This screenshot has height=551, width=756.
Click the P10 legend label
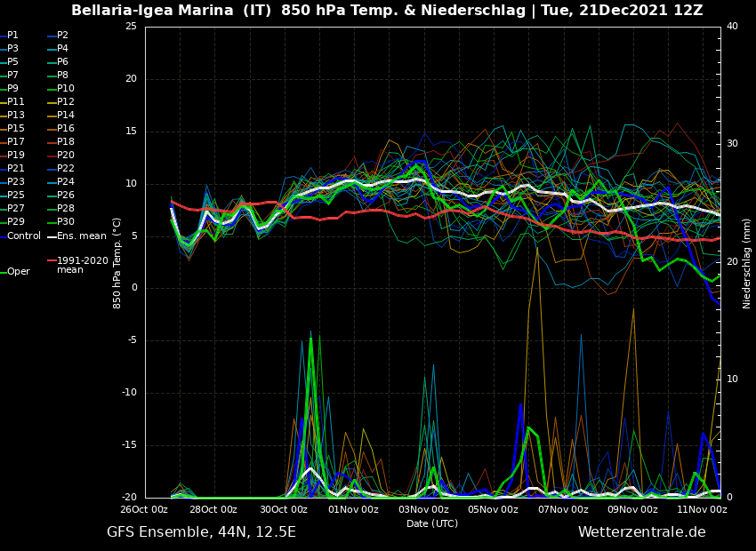66,89
